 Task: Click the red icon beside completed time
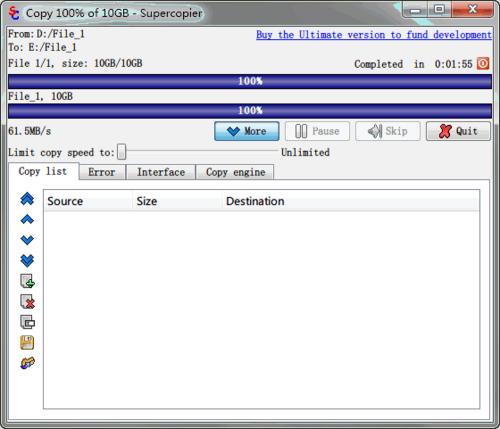[x=483, y=63]
